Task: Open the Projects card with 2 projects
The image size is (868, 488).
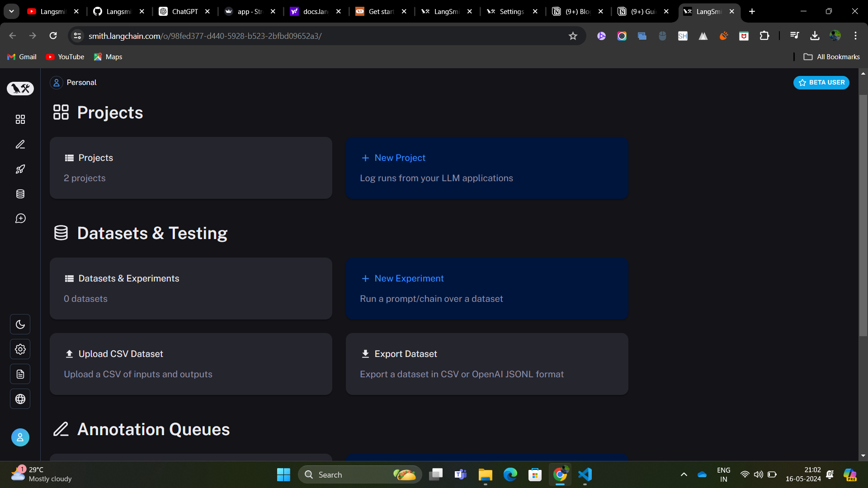Action: (x=191, y=168)
